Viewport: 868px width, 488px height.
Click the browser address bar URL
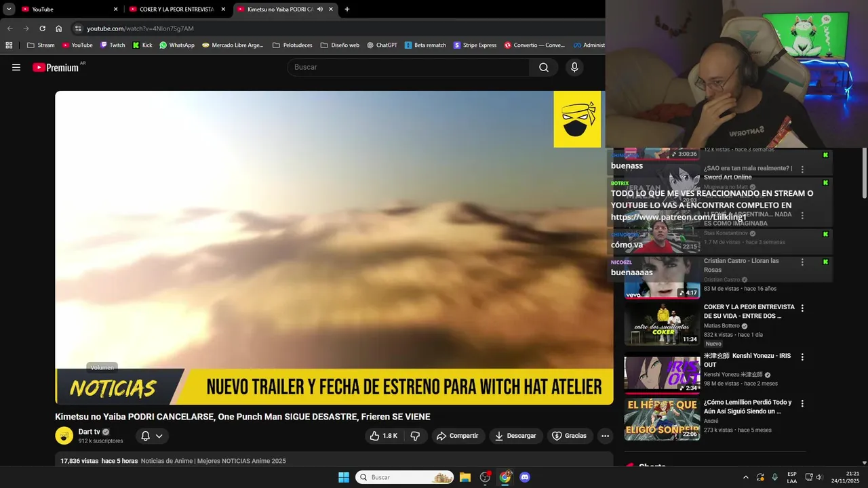coord(140,28)
